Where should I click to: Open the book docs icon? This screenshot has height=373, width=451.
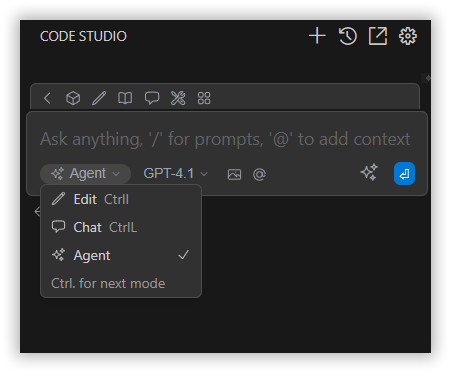pyautogui.click(x=125, y=98)
